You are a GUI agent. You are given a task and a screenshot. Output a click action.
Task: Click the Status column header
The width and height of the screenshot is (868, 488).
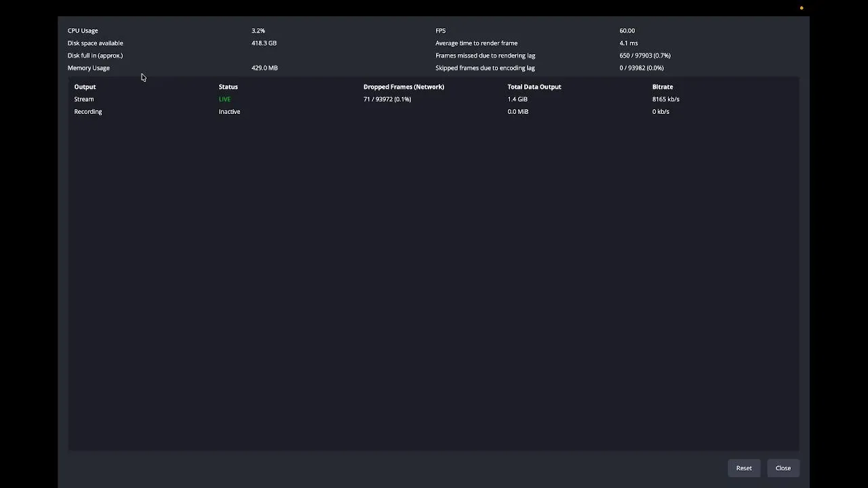coord(229,87)
